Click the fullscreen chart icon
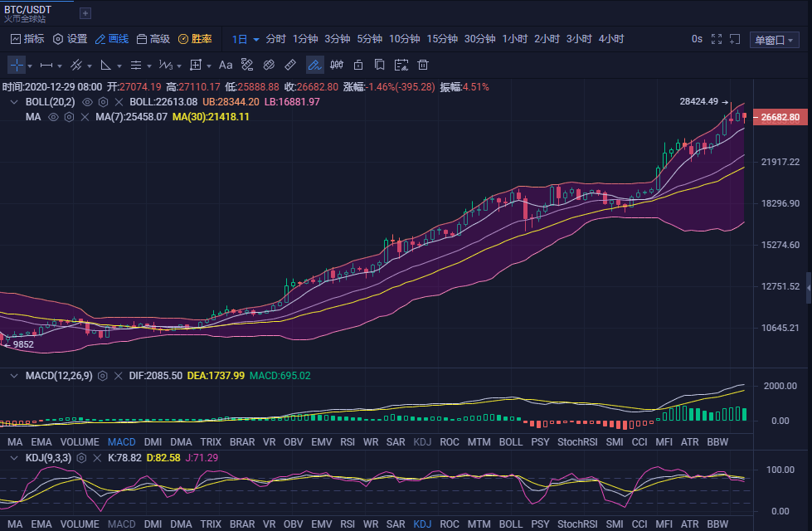This screenshot has height=531, width=812. coord(717,39)
